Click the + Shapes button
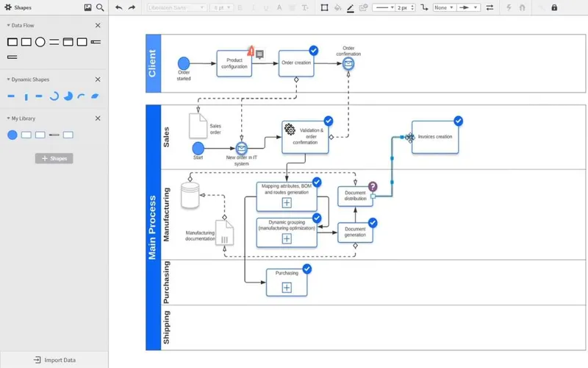Image resolution: width=588 pixels, height=368 pixels. (x=54, y=158)
